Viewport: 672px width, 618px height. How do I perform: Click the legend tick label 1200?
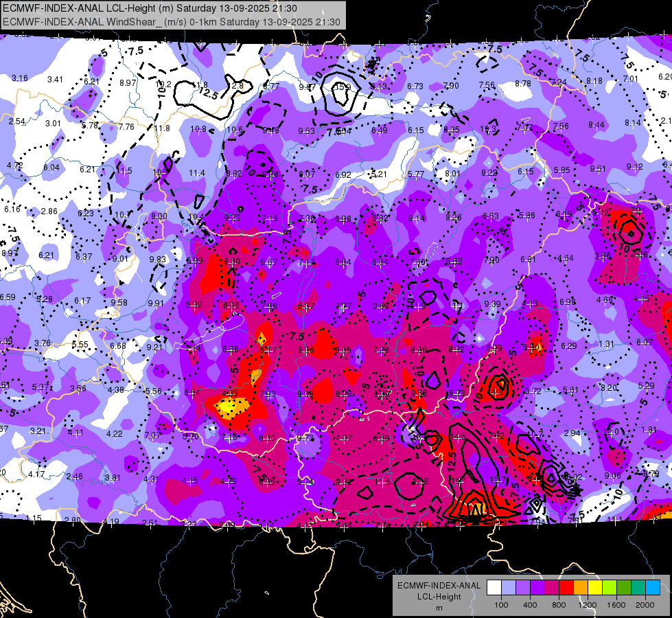click(x=588, y=605)
